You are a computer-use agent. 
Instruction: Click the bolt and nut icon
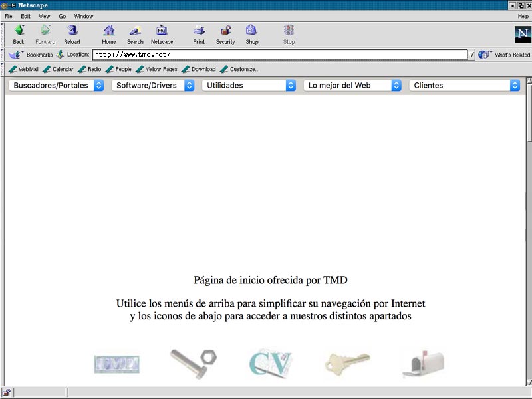(x=194, y=364)
